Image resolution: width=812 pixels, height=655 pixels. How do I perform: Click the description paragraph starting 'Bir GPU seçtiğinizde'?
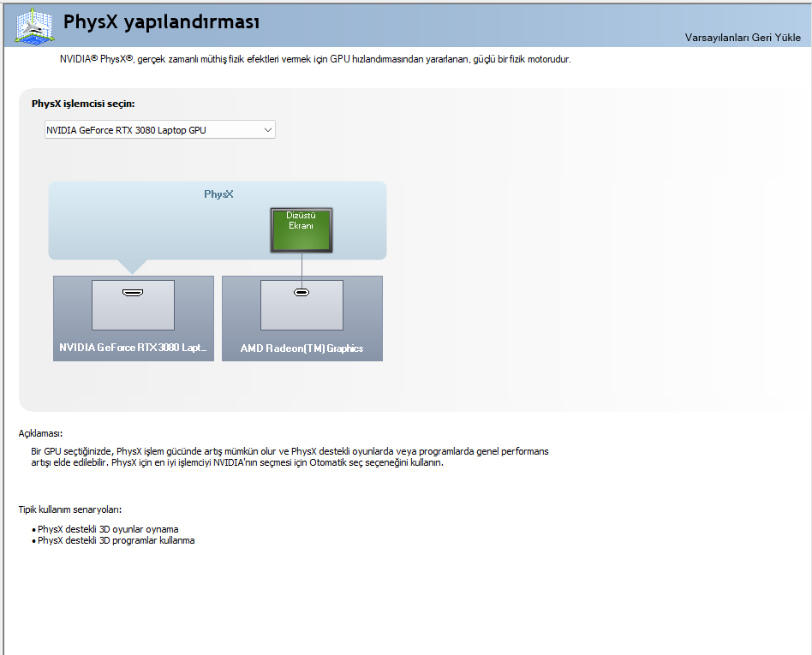pyautogui.click(x=290, y=456)
